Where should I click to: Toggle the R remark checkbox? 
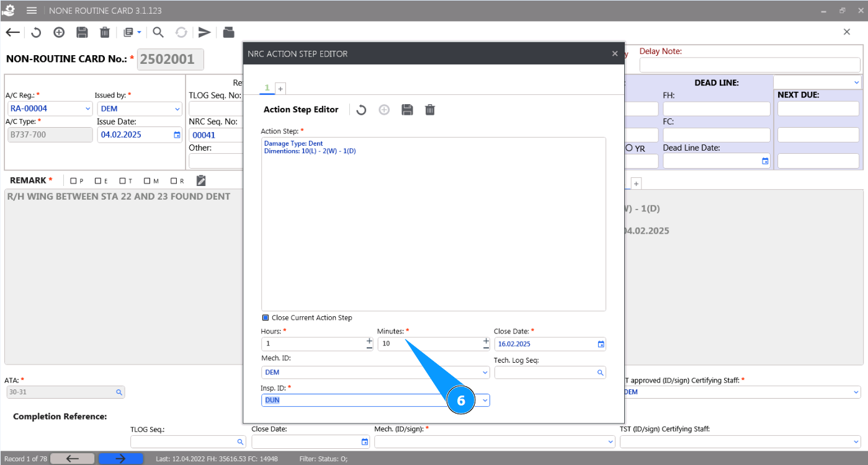point(174,181)
